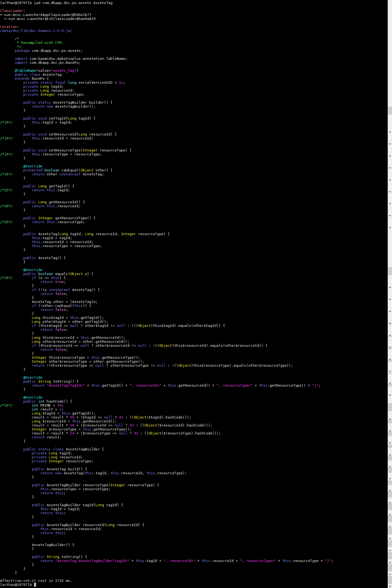Click the 'AssetsTag other = (AssetsTag)o;' line
This screenshot has height=588, width=392.
coord(65,302)
